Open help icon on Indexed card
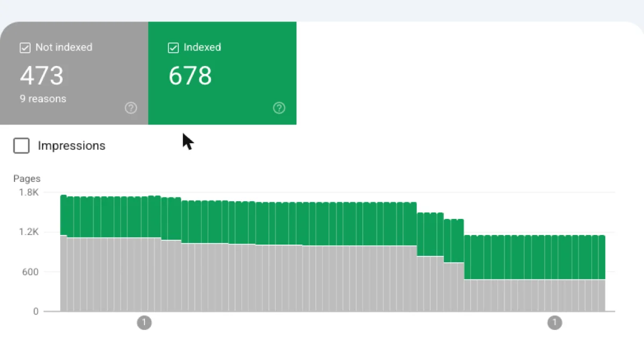The image size is (644, 338). coord(279,108)
